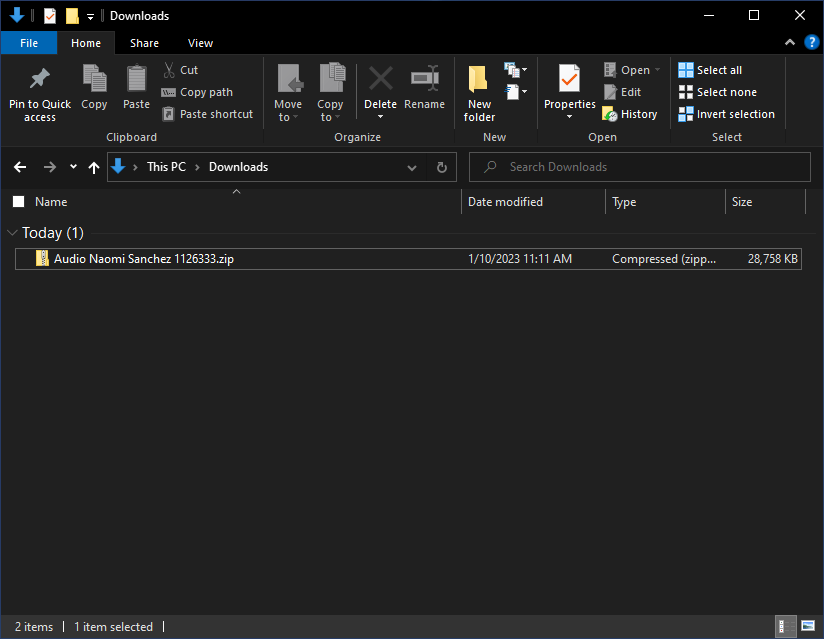This screenshot has width=824, height=639.
Task: Click the 1/10/2023 11:11 AM date cell
Action: (x=520, y=259)
